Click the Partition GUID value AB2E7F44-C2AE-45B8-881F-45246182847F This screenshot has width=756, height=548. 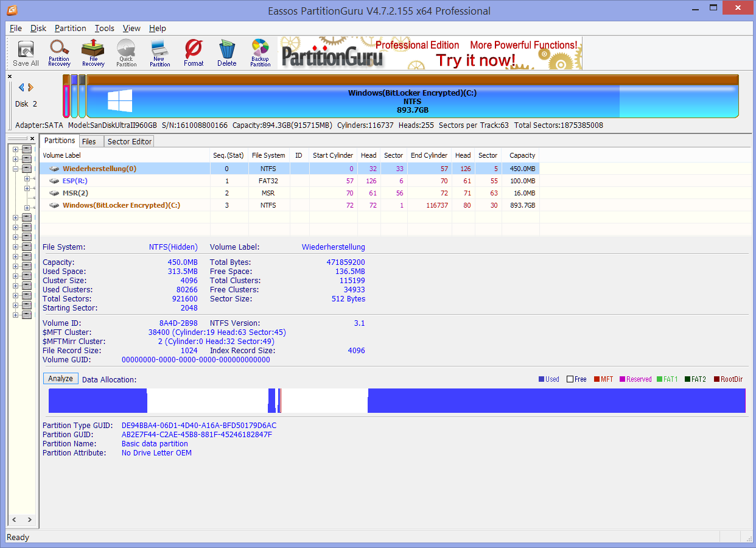(197, 435)
